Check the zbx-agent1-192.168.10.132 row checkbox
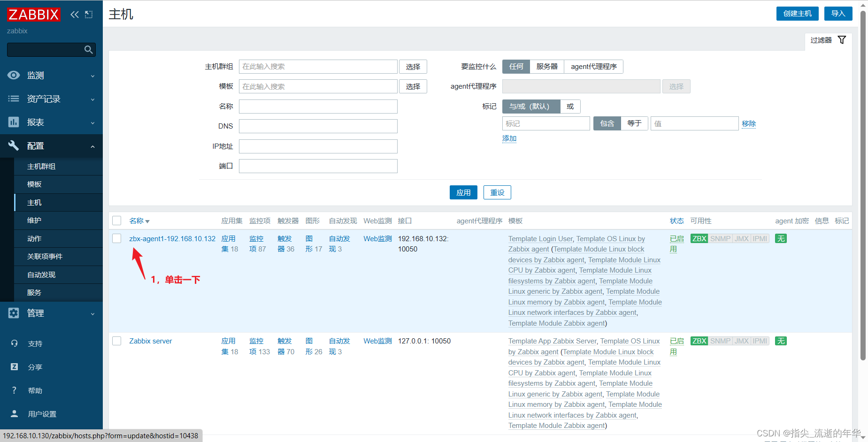 [x=117, y=238]
